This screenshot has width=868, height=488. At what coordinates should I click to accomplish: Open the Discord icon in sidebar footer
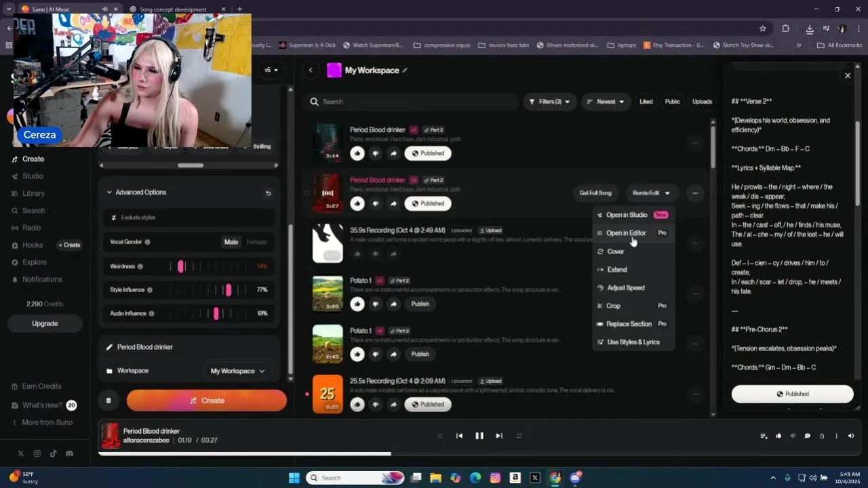click(x=69, y=453)
